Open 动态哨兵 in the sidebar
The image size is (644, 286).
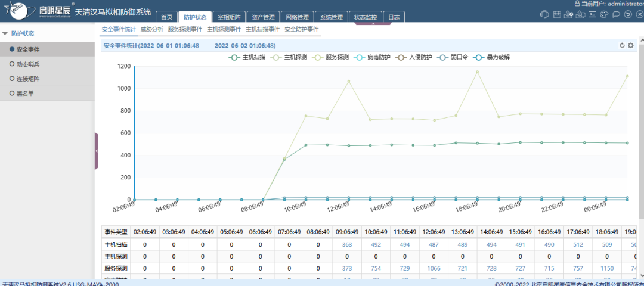28,64
